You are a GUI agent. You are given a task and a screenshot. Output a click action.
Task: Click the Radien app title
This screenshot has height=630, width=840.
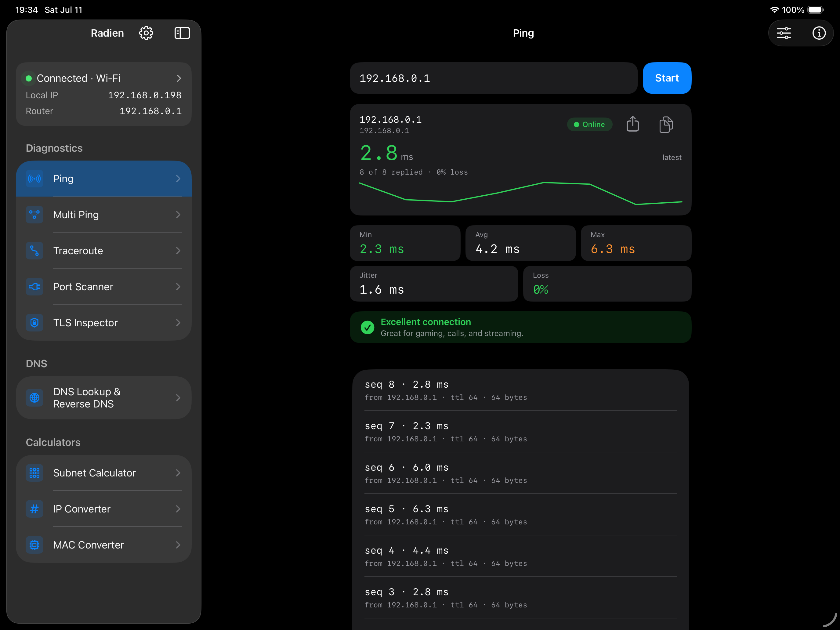(x=107, y=33)
